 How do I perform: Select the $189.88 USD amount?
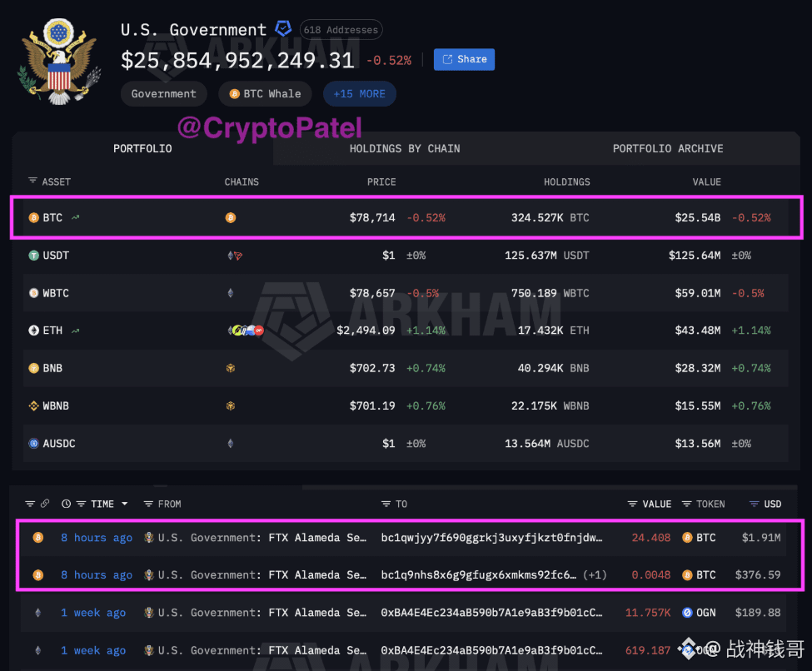point(758,613)
